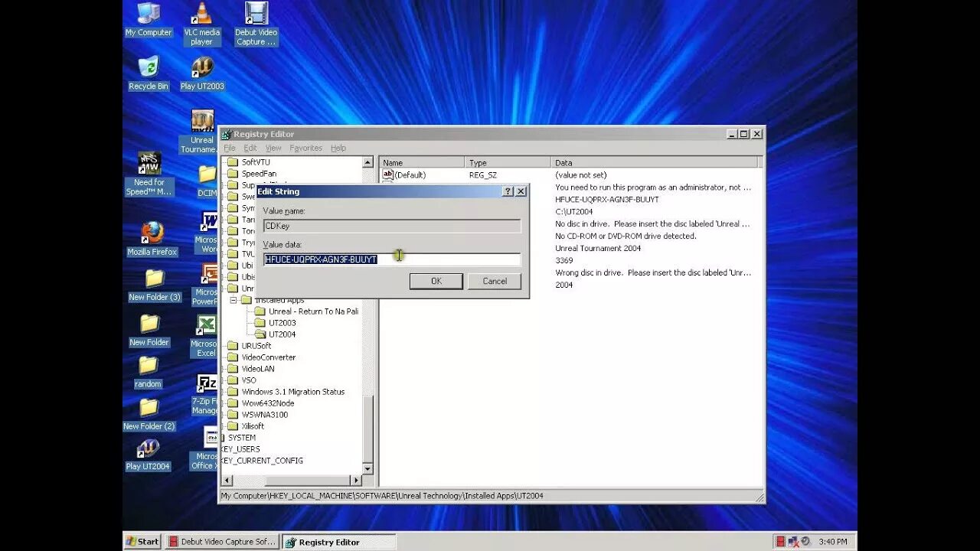Collapse the Installed Apps tree node
The width and height of the screenshot is (980, 551).
pos(234,300)
